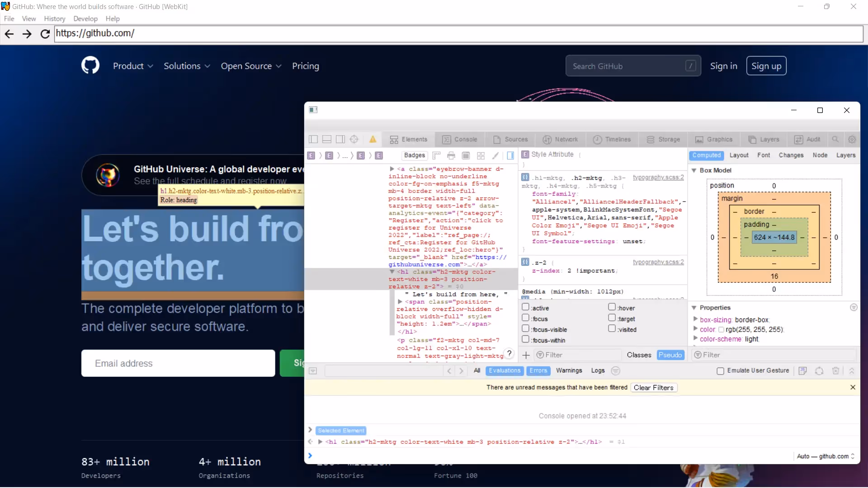This screenshot has height=488, width=868.
Task: Open console filter scope icon
Action: (x=615, y=371)
